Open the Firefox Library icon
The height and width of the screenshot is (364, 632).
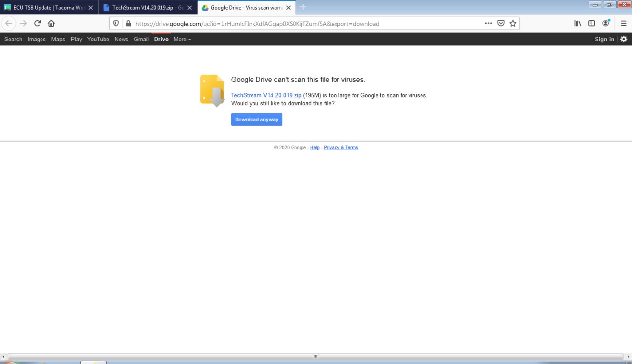[x=577, y=23]
